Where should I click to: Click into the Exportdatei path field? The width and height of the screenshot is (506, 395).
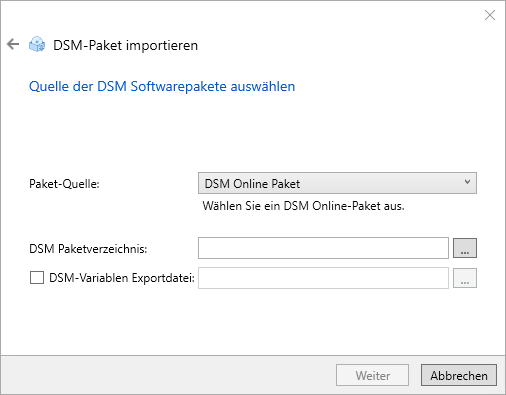click(323, 278)
